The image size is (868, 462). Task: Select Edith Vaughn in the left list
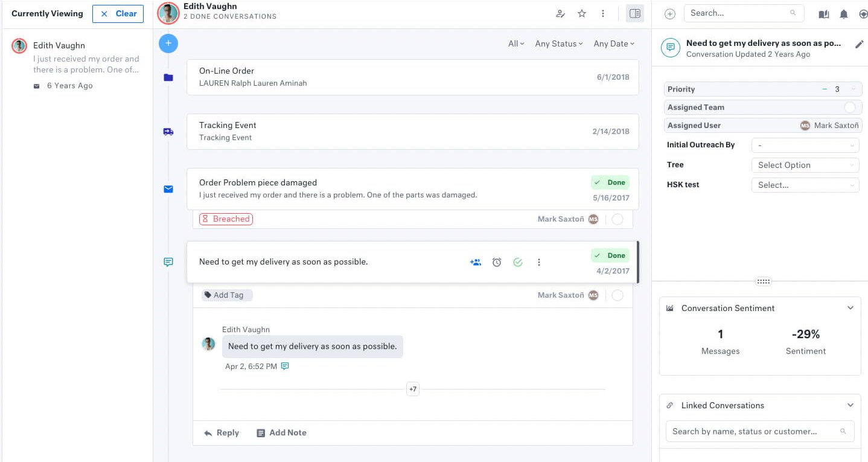pos(77,65)
